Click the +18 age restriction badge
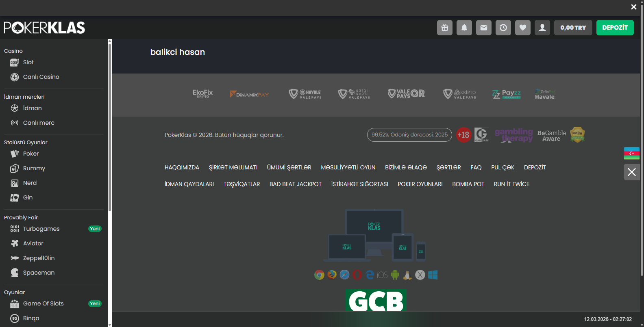Viewport: 644px width, 327px height. tap(463, 135)
